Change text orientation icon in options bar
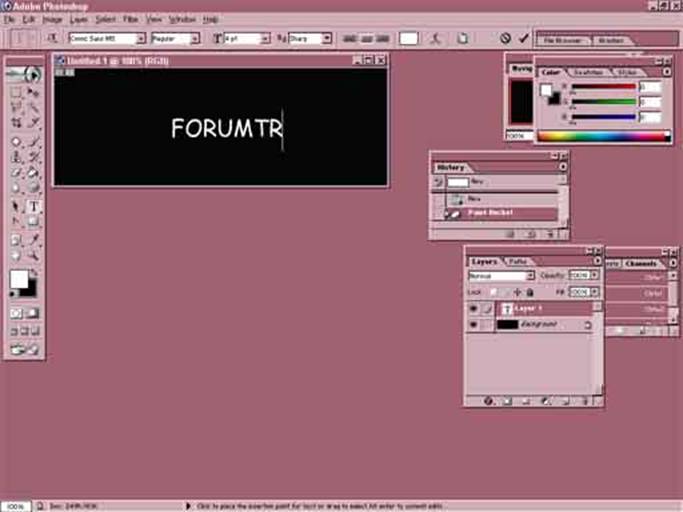This screenshot has height=512, width=683. [x=53, y=38]
